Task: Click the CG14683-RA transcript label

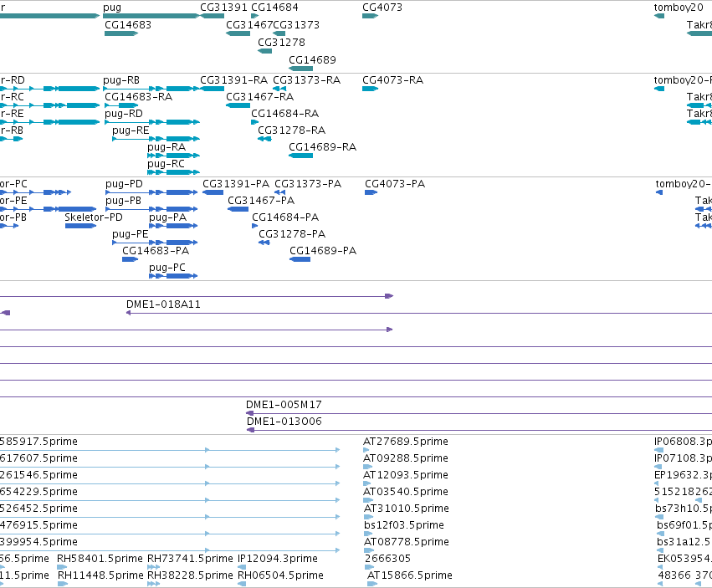Action: tap(139, 97)
